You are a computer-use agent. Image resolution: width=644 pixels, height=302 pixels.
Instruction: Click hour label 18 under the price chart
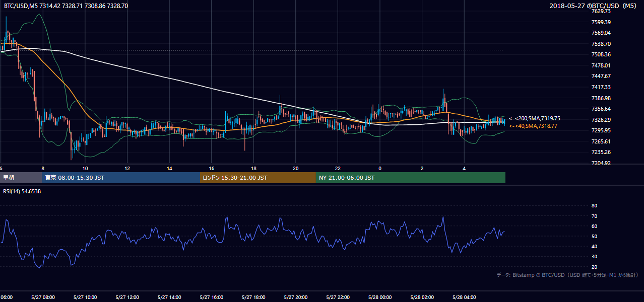[x=253, y=168]
